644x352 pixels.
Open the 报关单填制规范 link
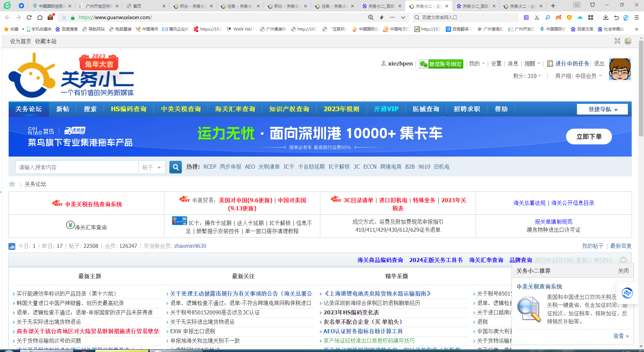(553, 222)
